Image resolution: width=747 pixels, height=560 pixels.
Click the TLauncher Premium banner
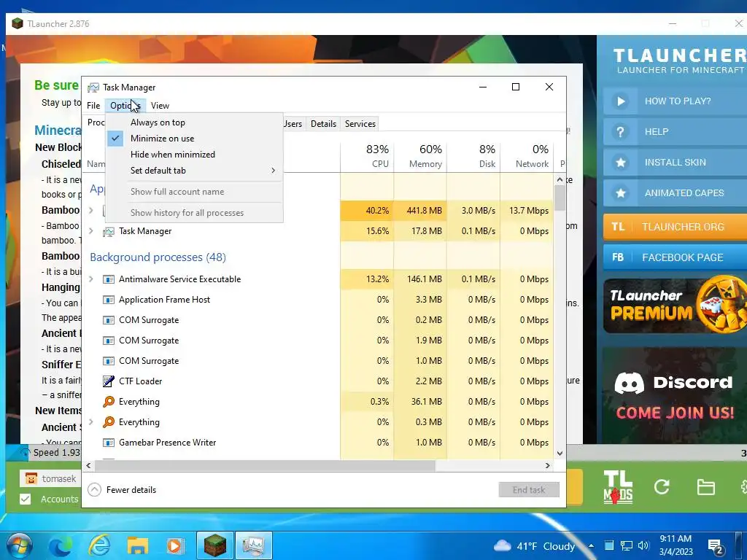(675, 304)
